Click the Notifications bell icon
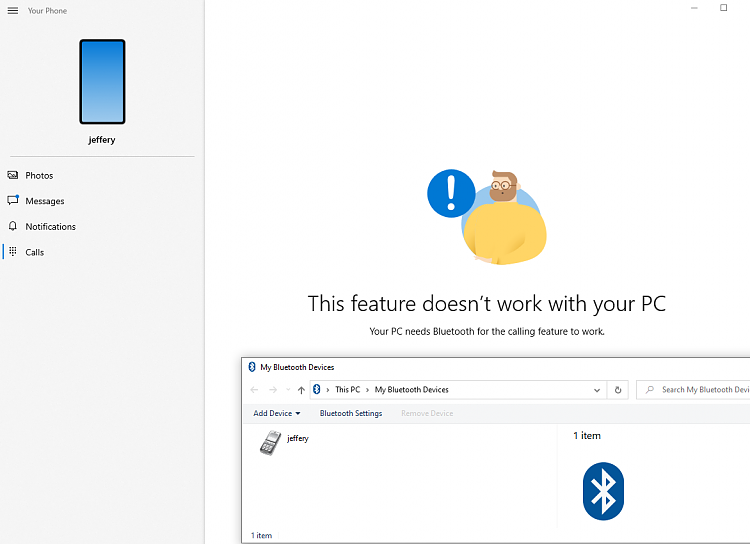 (x=13, y=226)
